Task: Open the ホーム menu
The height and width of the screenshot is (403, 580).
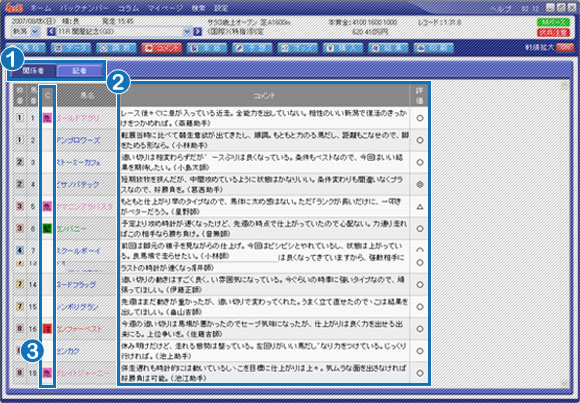Action: coord(40,8)
